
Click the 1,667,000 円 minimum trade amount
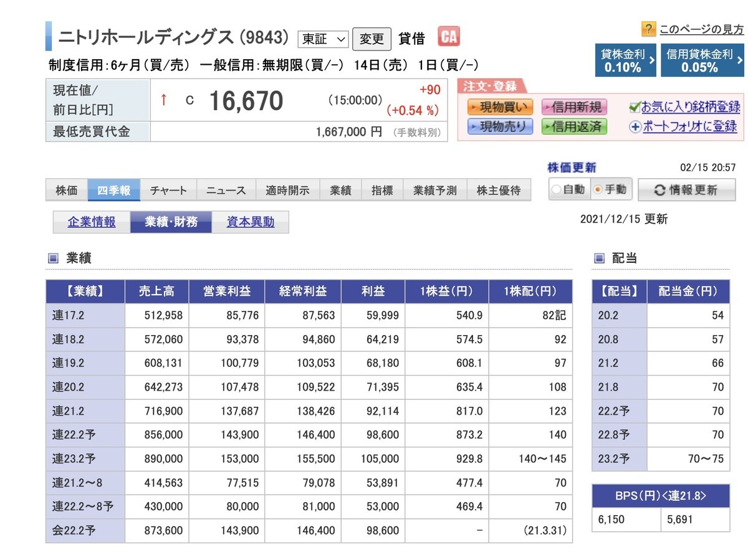coord(349,132)
